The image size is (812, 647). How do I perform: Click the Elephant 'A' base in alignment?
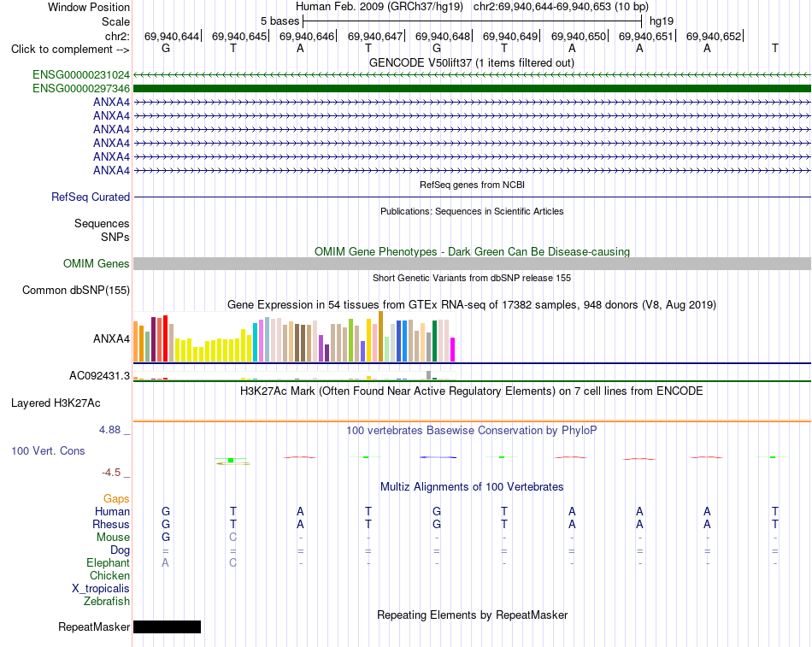click(165, 562)
